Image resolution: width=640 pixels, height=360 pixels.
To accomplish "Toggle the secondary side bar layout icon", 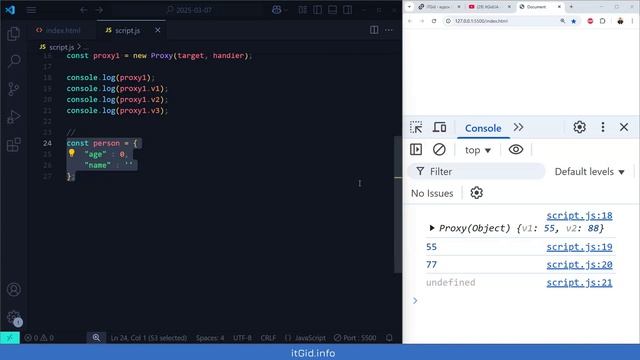I will tap(348, 10).
